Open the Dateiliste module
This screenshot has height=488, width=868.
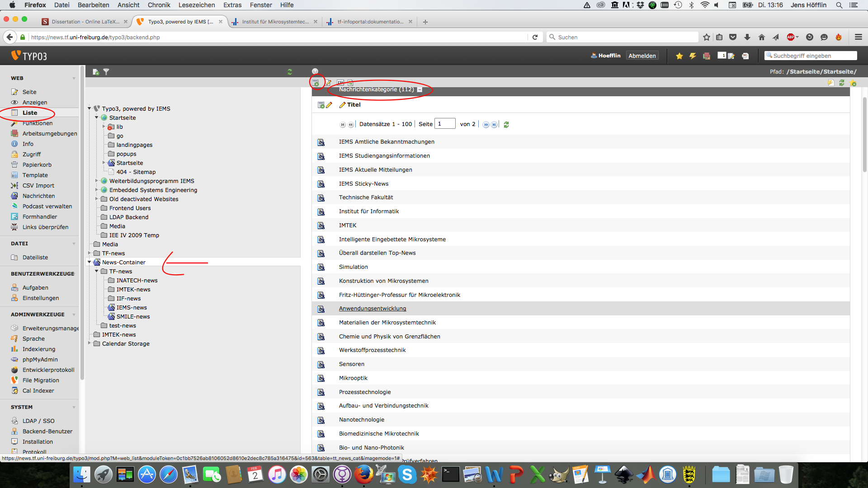(x=35, y=258)
